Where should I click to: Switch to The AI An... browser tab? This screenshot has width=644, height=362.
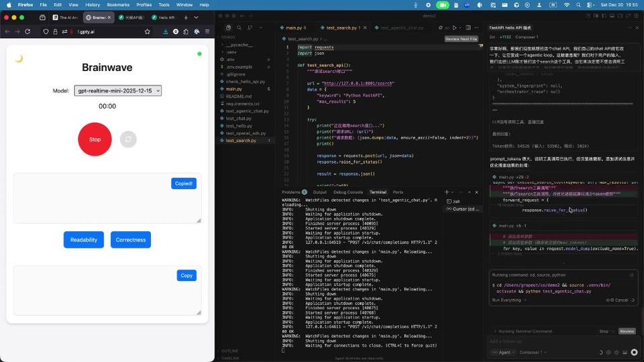point(65,17)
